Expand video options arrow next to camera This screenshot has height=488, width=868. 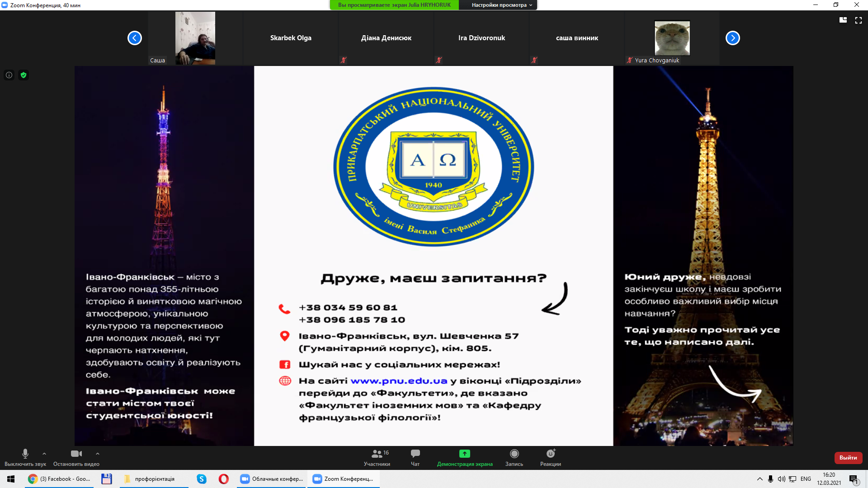coord(97,454)
